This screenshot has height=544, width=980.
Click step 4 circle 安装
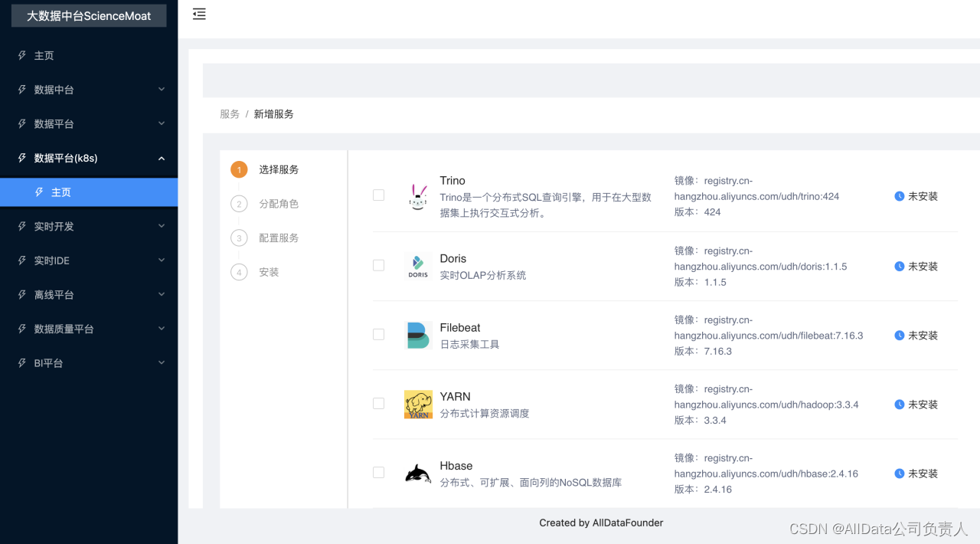coord(239,272)
